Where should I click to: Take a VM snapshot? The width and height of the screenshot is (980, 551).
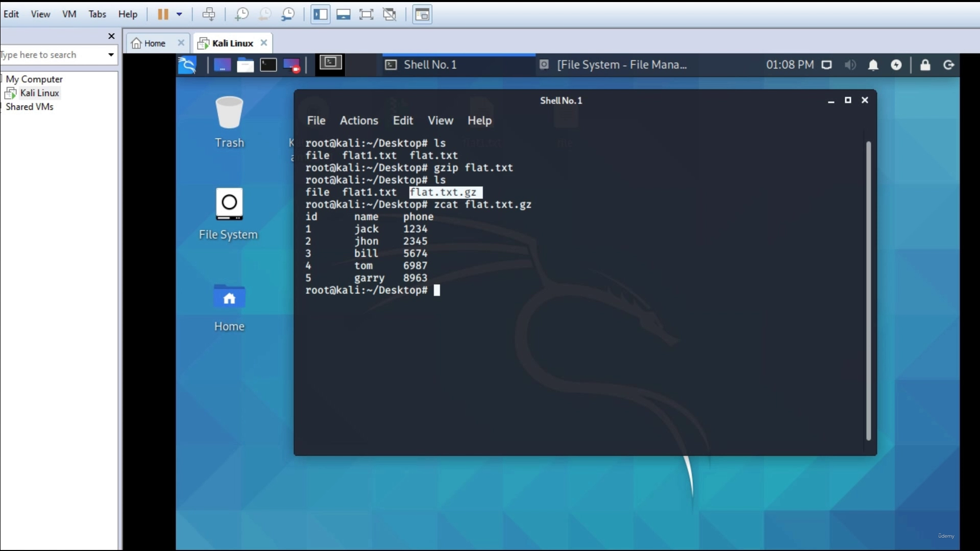[241, 14]
